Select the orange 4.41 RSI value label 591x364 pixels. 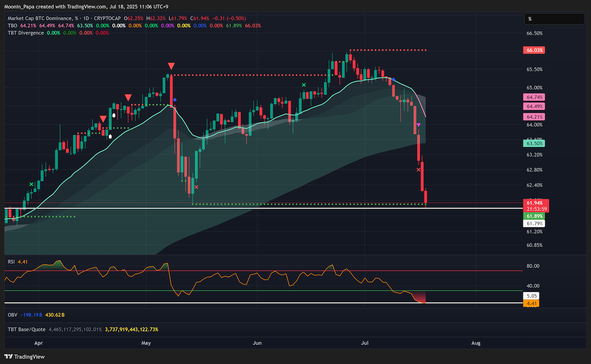click(532, 304)
